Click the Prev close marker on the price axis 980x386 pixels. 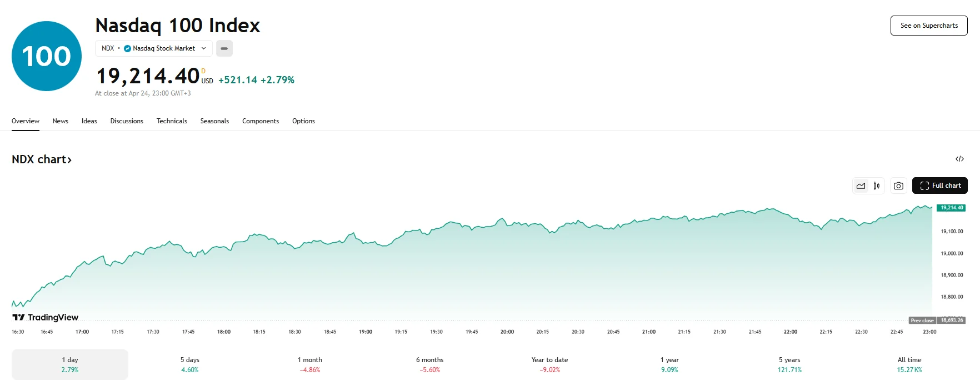pyautogui.click(x=922, y=320)
